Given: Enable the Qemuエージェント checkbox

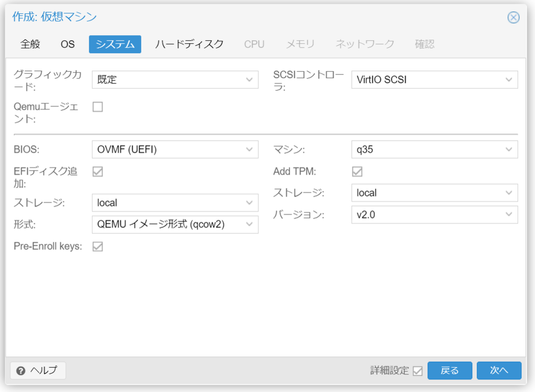Looking at the screenshot, I should click(x=98, y=107).
